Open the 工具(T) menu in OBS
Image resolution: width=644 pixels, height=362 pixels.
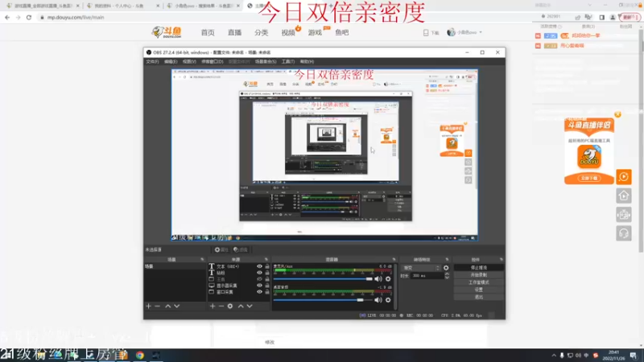pos(288,62)
